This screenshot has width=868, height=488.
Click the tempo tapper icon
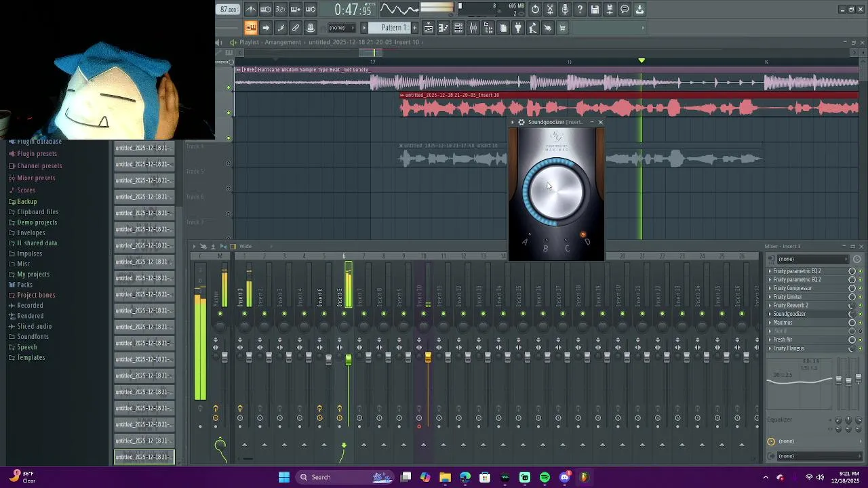(533, 28)
